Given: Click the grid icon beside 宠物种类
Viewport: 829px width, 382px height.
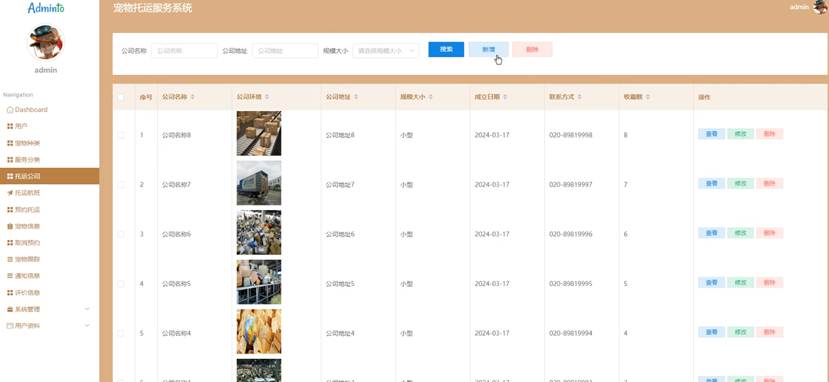Looking at the screenshot, I should point(10,143).
